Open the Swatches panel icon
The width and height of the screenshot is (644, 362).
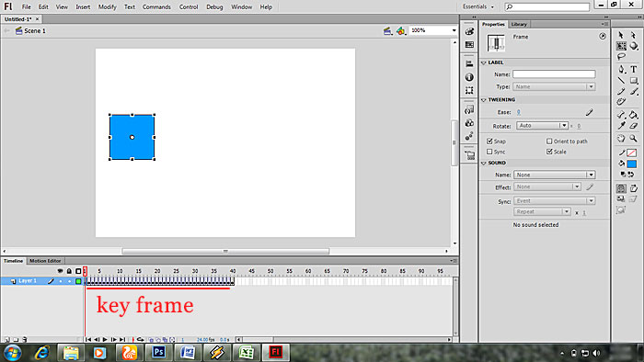pos(469,45)
